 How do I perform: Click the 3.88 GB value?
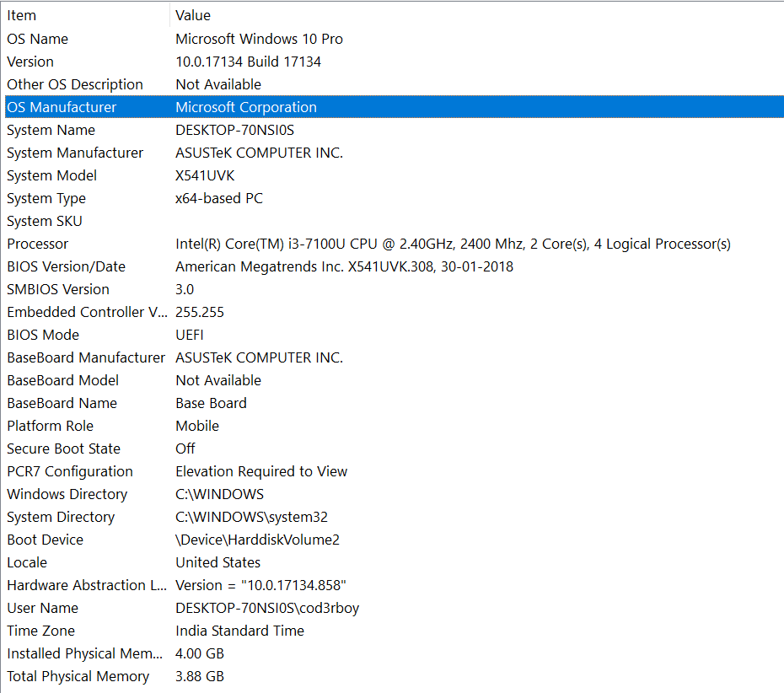200,676
